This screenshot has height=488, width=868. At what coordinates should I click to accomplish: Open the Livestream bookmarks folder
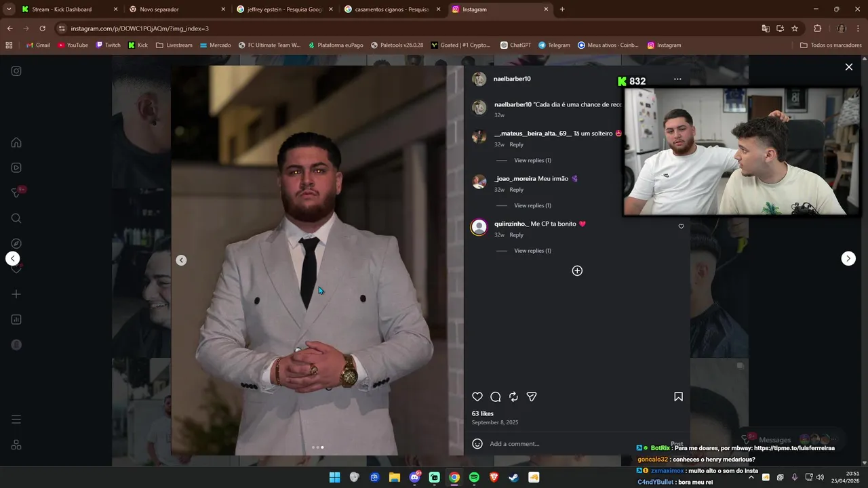(174, 45)
